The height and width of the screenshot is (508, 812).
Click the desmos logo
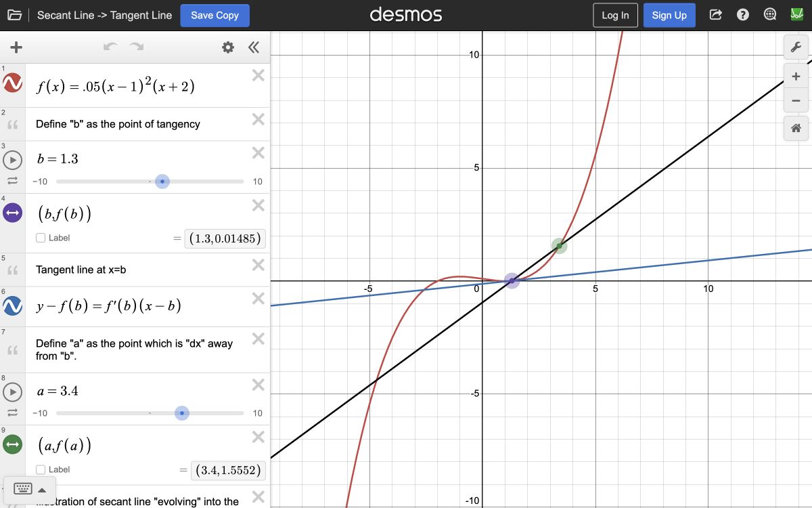pos(406,15)
